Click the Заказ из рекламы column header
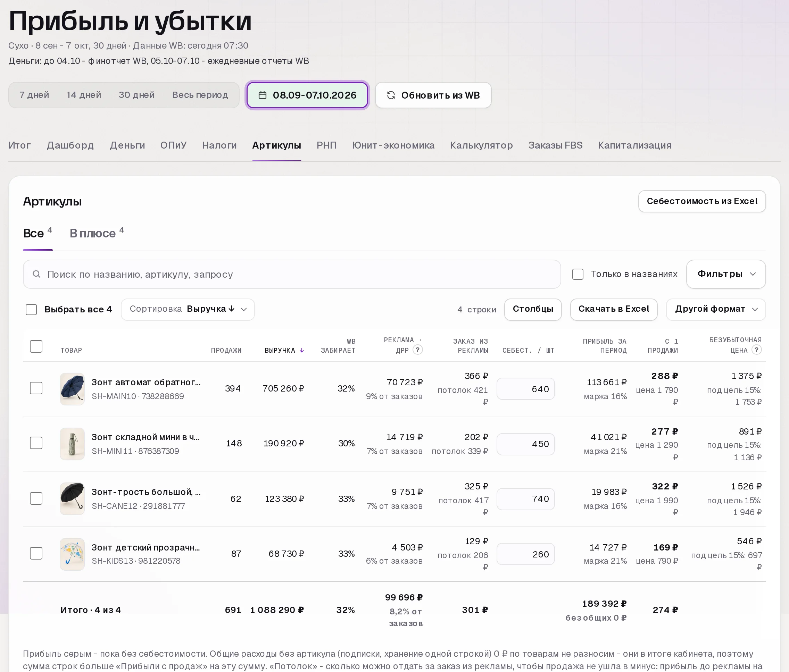This screenshot has height=672, width=789. point(470,345)
